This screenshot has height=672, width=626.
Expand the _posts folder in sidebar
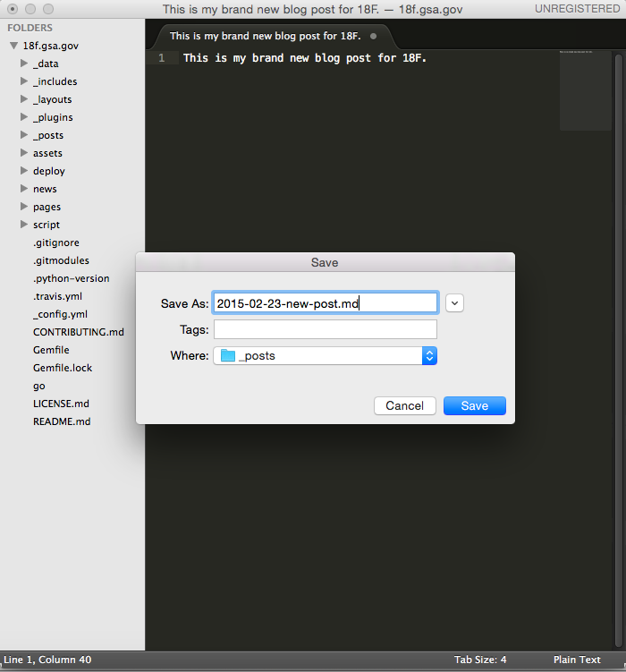pyautogui.click(x=24, y=135)
